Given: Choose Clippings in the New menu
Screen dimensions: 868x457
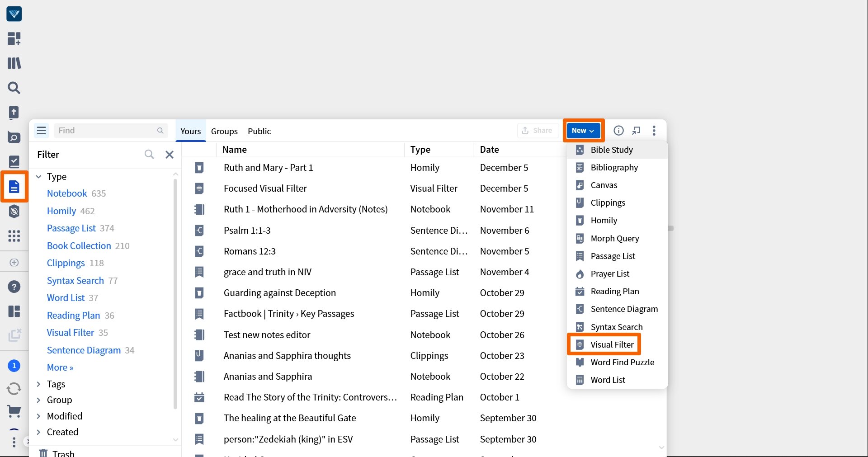Looking at the screenshot, I should (617, 203).
